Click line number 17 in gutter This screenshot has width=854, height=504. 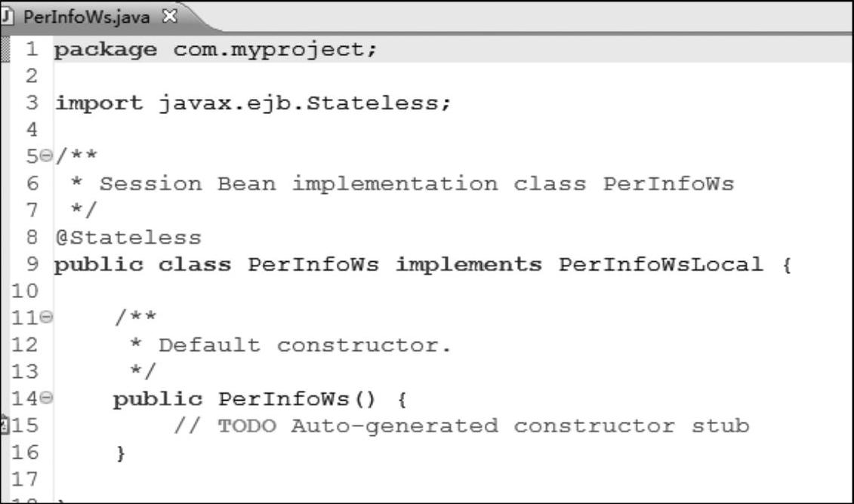(25, 479)
